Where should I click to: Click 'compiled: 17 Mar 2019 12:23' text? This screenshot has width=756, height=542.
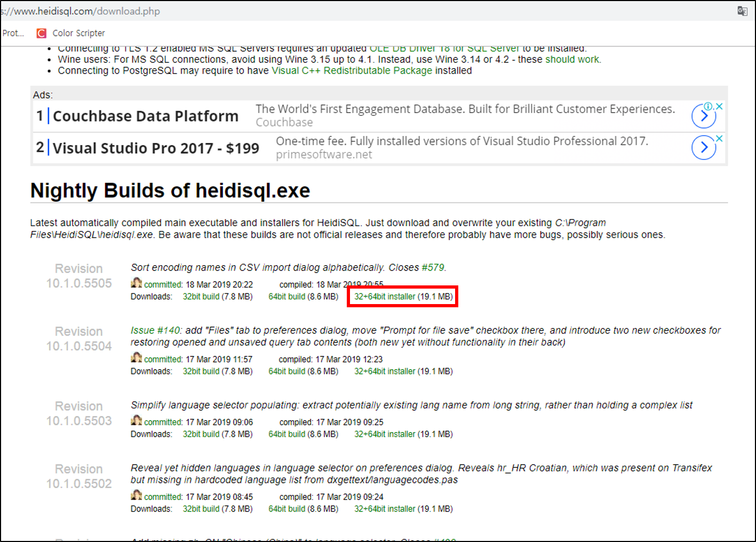click(x=331, y=360)
